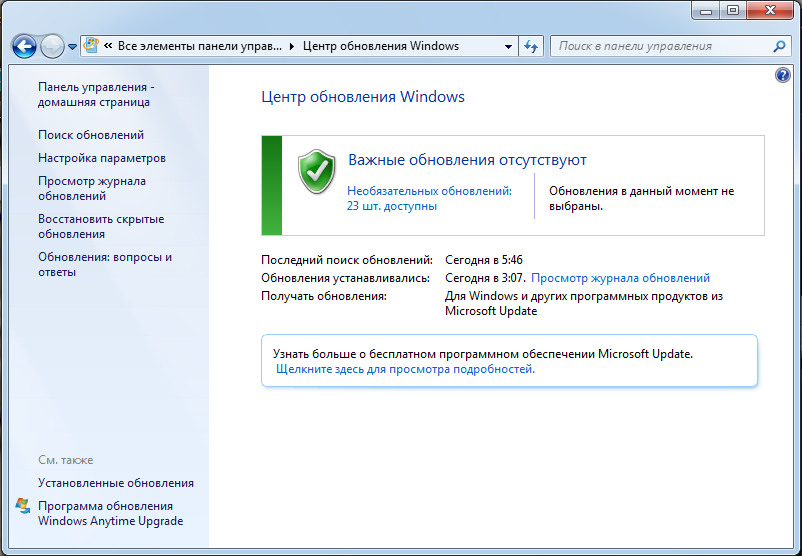
Task: Open sidebar 'Просмотр журнала обновлений'
Action: point(92,188)
